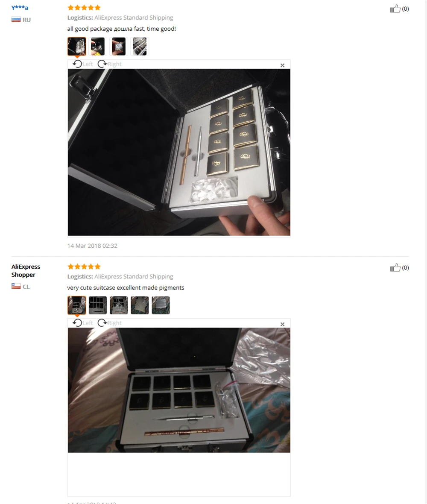Rotate second review photo right
The height and width of the screenshot is (504, 427).
coord(110,323)
